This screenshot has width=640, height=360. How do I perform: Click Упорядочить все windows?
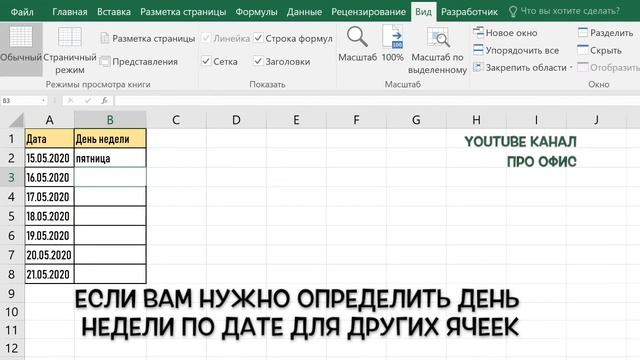point(516,50)
